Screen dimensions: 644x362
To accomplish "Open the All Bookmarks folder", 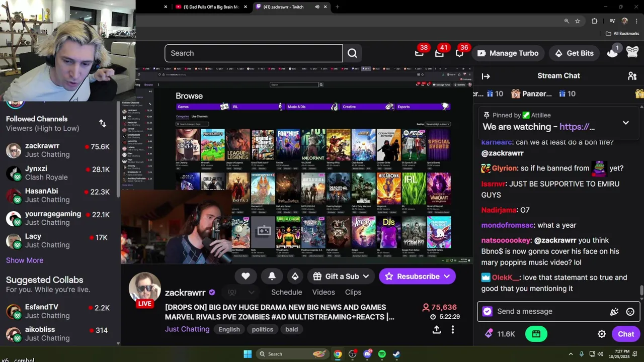I will (x=622, y=34).
